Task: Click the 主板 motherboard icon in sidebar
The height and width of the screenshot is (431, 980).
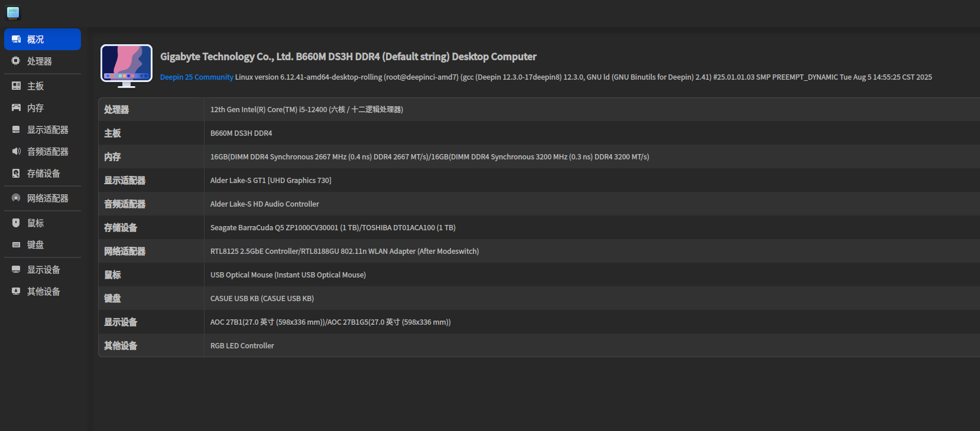Action: coord(16,86)
